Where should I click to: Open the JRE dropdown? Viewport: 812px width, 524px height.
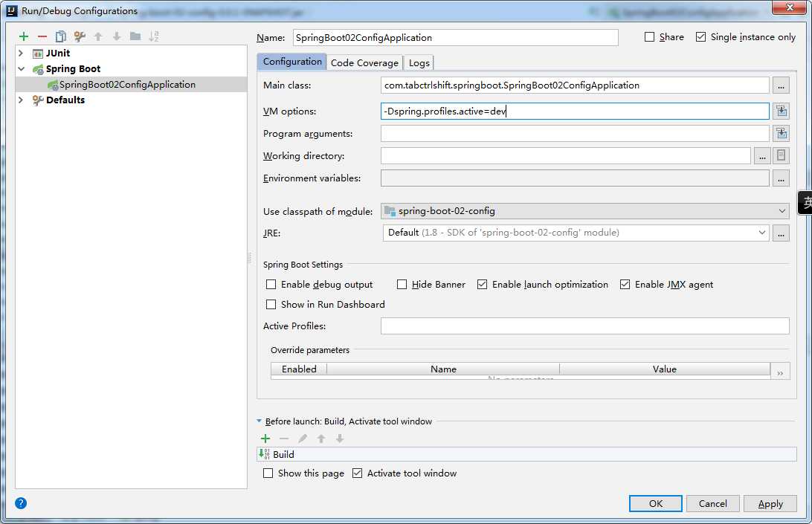pos(576,233)
